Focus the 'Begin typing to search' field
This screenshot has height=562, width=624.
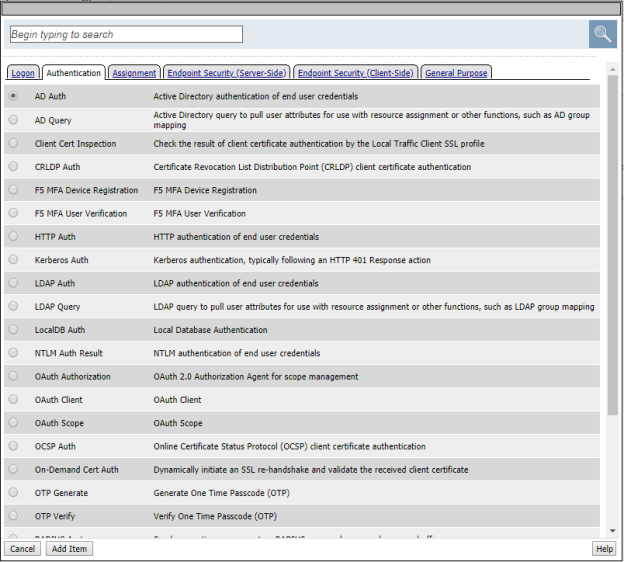pyautogui.click(x=125, y=34)
